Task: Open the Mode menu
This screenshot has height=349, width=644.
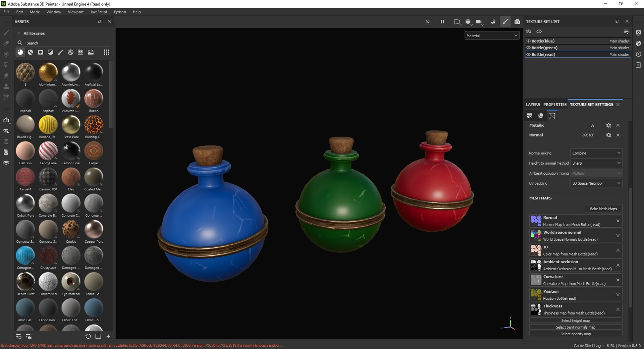Action: coord(35,12)
